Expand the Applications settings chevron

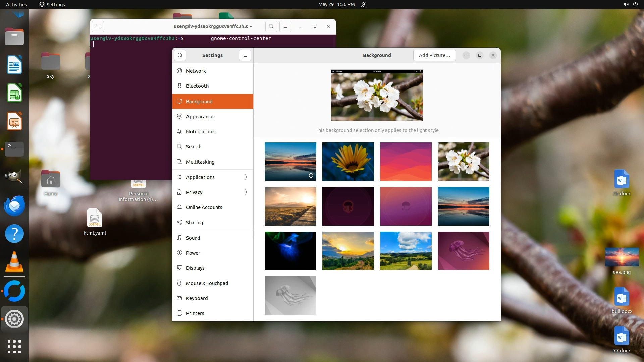246,177
